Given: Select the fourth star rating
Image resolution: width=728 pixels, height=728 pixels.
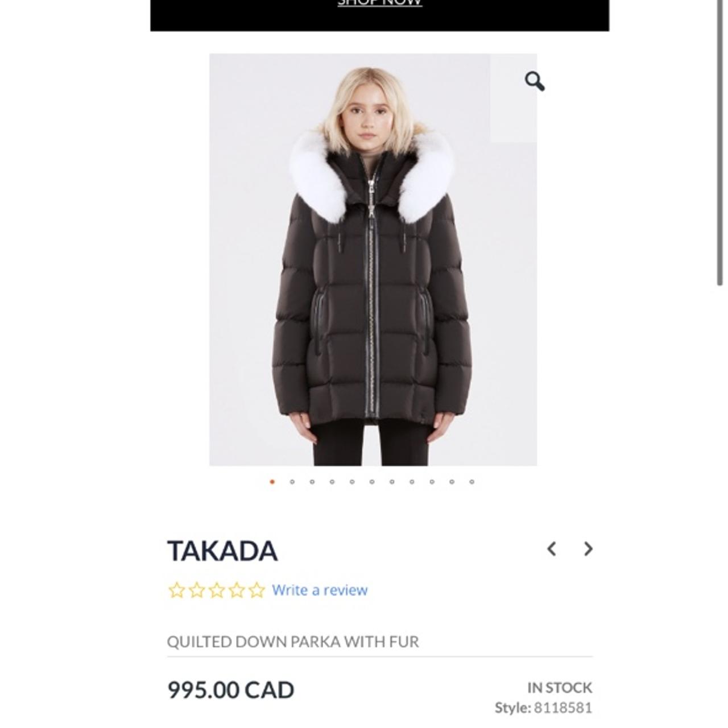Looking at the screenshot, I should (x=237, y=590).
